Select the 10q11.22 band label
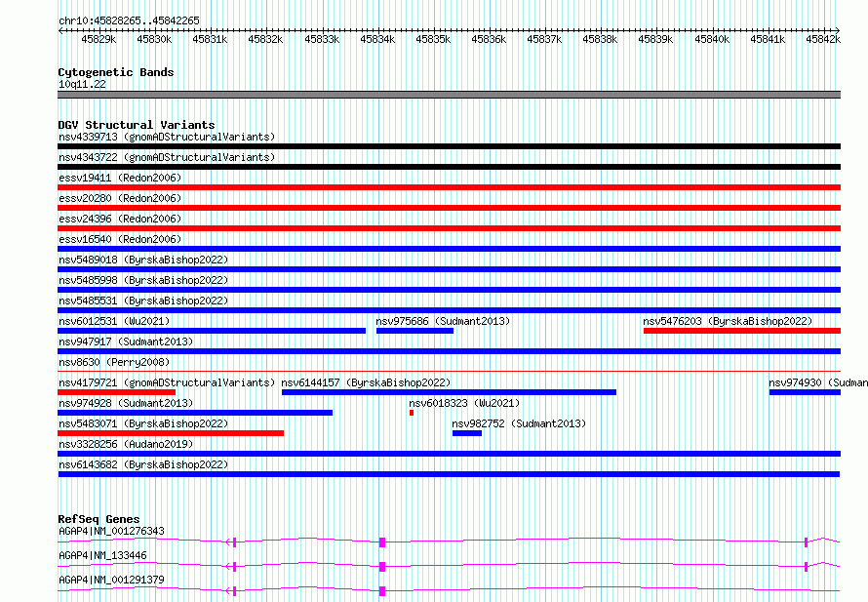Image resolution: width=868 pixels, height=602 pixels. [82, 84]
